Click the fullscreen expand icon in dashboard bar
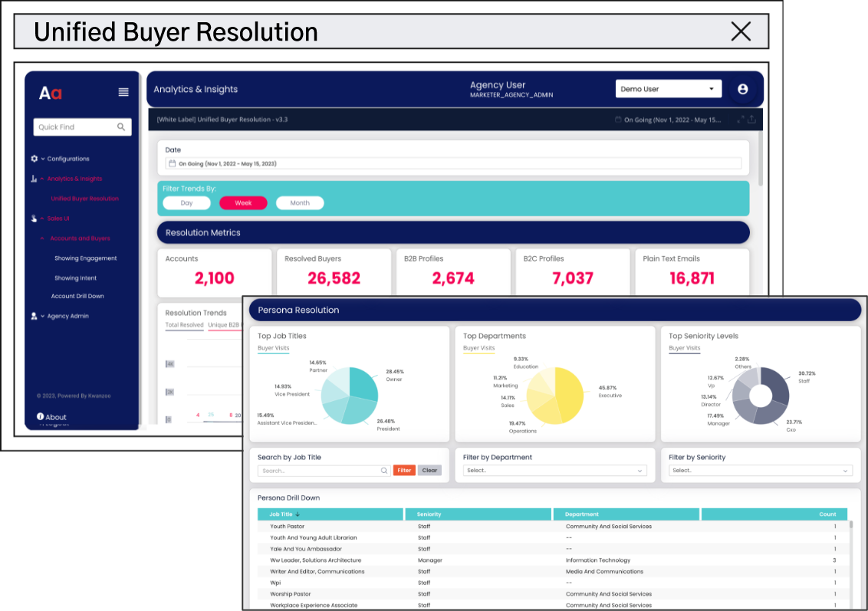 pyautogui.click(x=740, y=120)
